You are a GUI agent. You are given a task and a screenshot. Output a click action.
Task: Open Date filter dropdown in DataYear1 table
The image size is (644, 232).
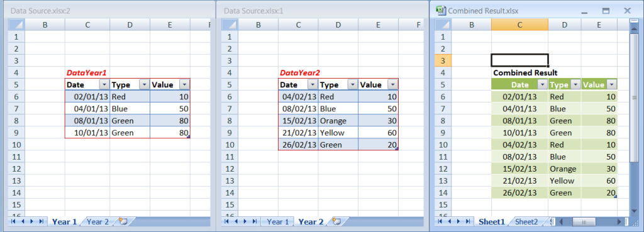click(x=104, y=85)
